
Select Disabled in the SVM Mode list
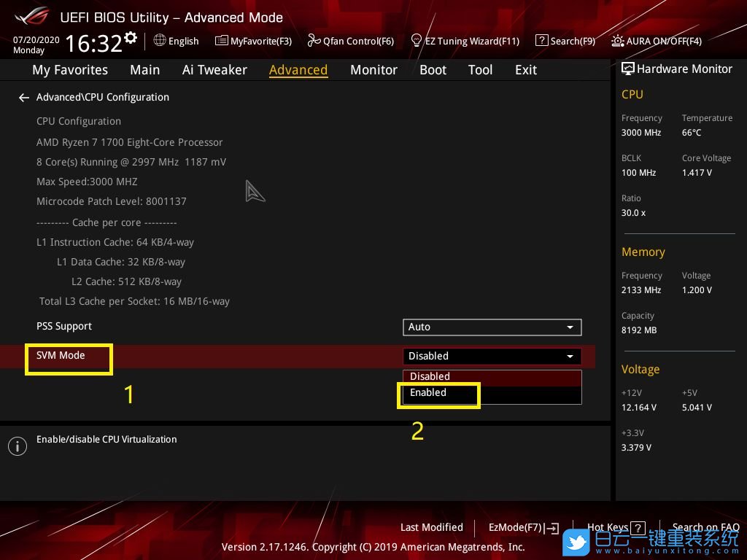pyautogui.click(x=430, y=376)
